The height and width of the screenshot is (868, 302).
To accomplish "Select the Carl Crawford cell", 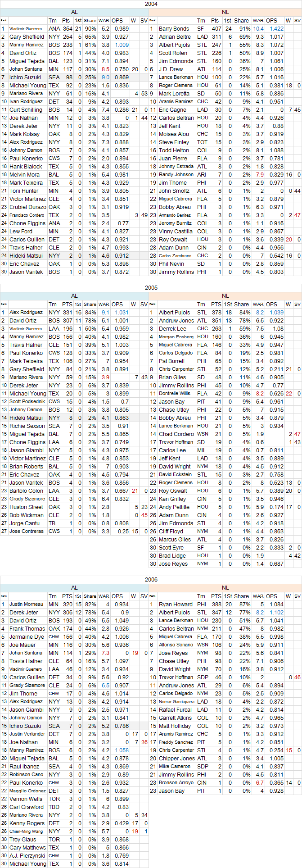I will pos(28,807).
